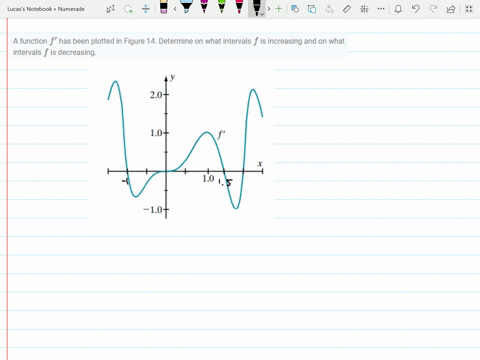Click the Ink to Shape icon

[x=312, y=9]
